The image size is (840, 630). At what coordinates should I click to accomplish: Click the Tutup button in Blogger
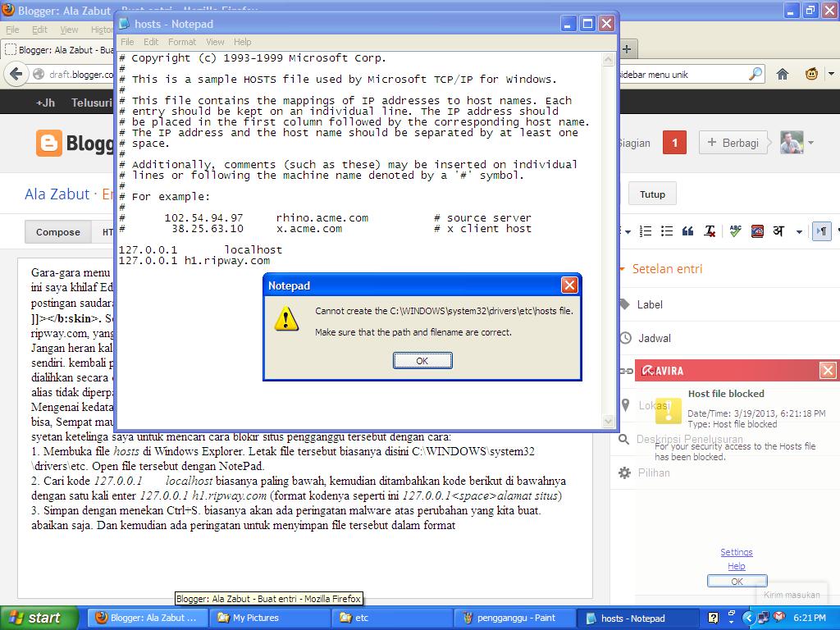coord(652,194)
